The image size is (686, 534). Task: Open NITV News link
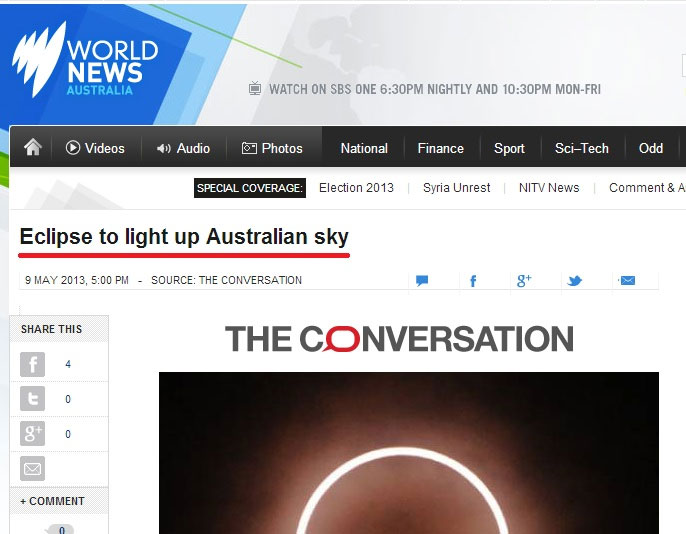[x=549, y=188]
